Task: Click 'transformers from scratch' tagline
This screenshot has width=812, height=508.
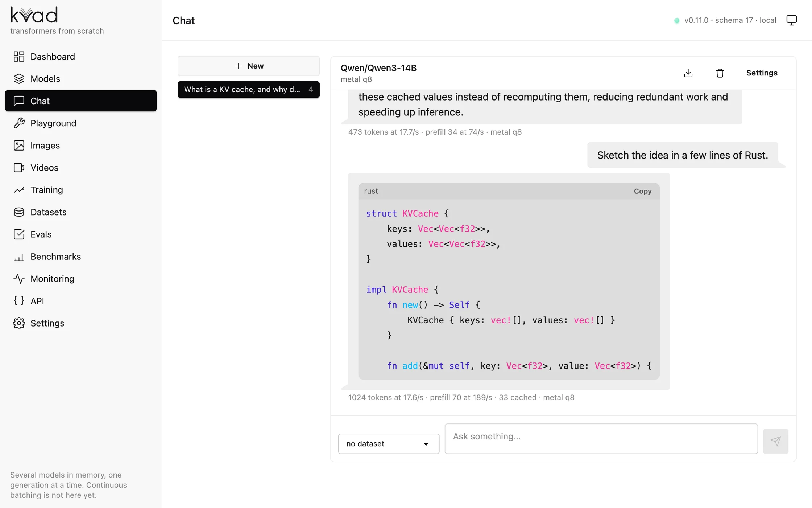Action: [x=57, y=31]
